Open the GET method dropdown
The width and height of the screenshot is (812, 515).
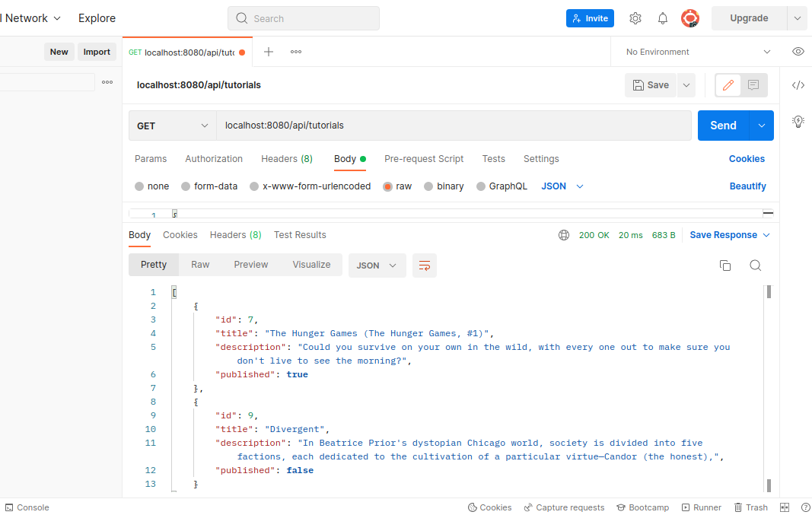point(173,126)
